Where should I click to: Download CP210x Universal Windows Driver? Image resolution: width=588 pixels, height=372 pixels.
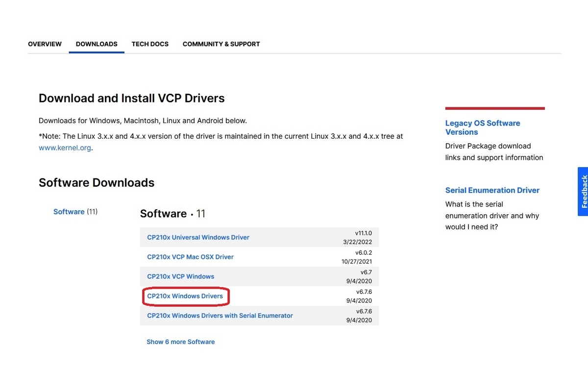(x=198, y=237)
